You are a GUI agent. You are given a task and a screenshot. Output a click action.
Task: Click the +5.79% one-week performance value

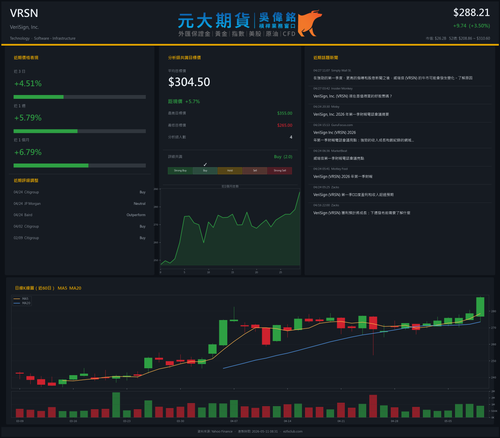point(28,118)
